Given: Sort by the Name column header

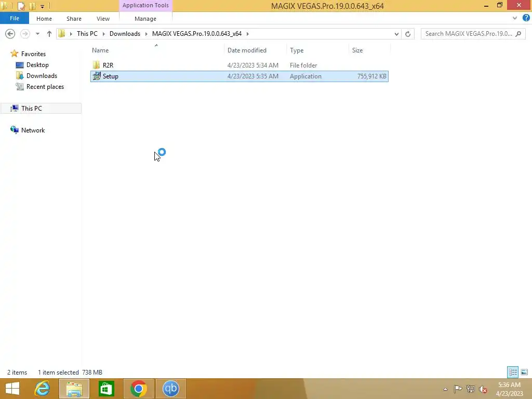Looking at the screenshot, I should [100, 50].
